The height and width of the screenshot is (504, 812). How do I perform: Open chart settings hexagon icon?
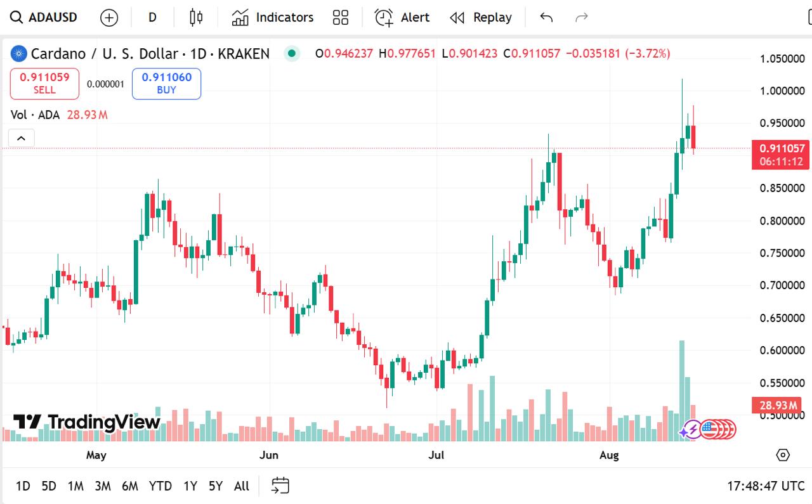[x=783, y=455]
